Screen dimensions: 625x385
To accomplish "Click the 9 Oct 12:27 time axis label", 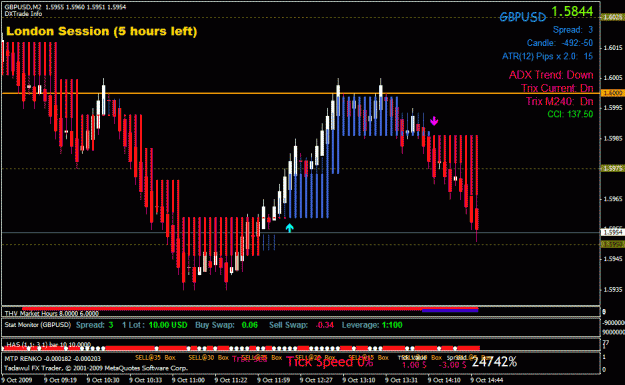I will tap(316, 380).
